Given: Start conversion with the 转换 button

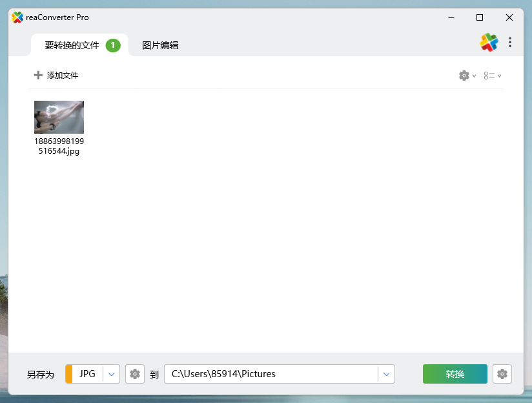Looking at the screenshot, I should point(455,374).
